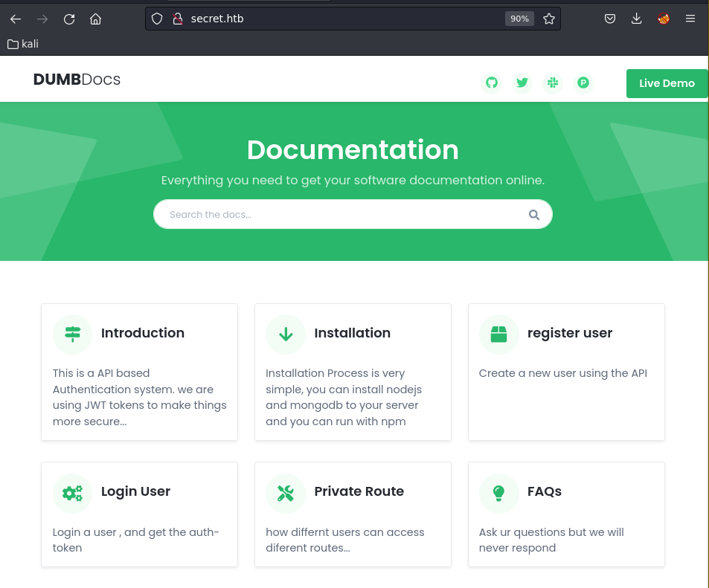Open the Slack icon link
The width and height of the screenshot is (709, 588).
[x=553, y=83]
